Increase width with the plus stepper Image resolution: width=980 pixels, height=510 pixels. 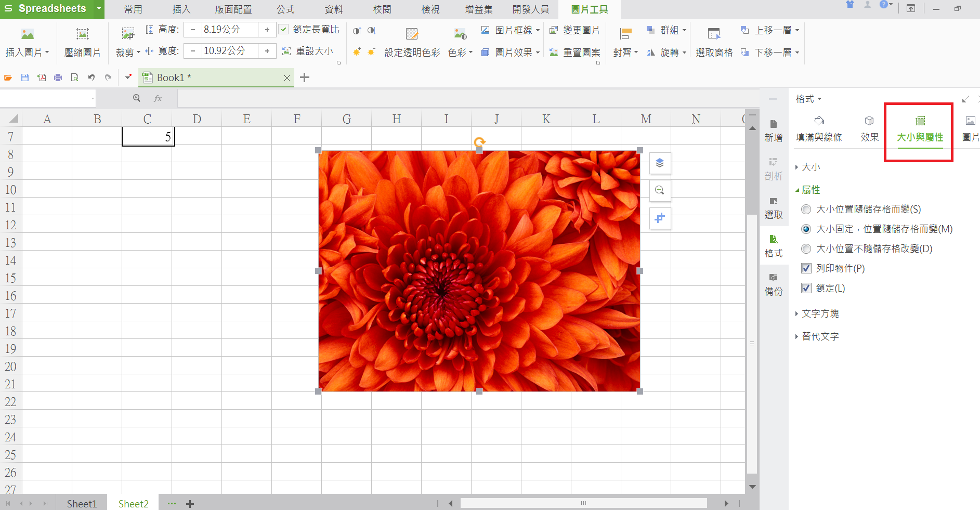tap(267, 51)
